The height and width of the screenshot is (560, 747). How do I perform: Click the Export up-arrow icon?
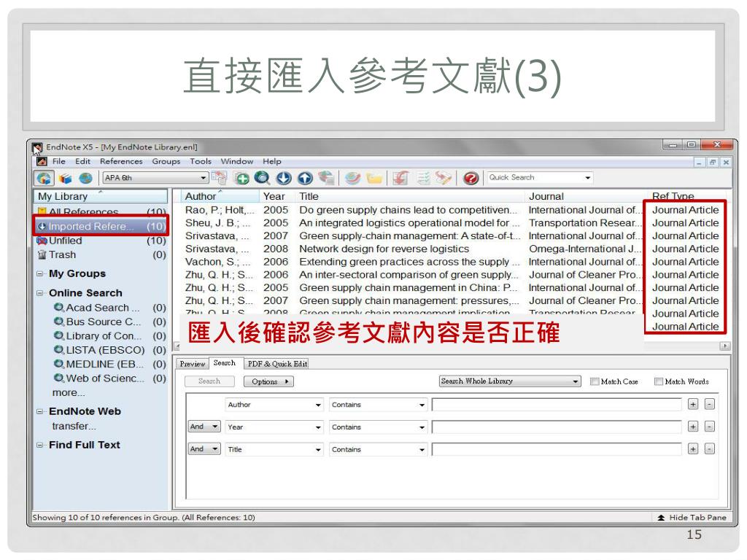[x=305, y=178]
